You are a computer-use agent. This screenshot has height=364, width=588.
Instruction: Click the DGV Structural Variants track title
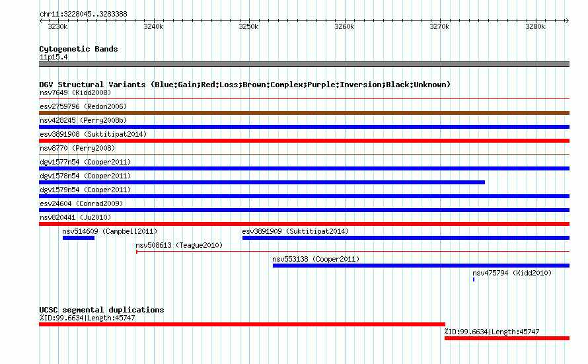(x=245, y=85)
